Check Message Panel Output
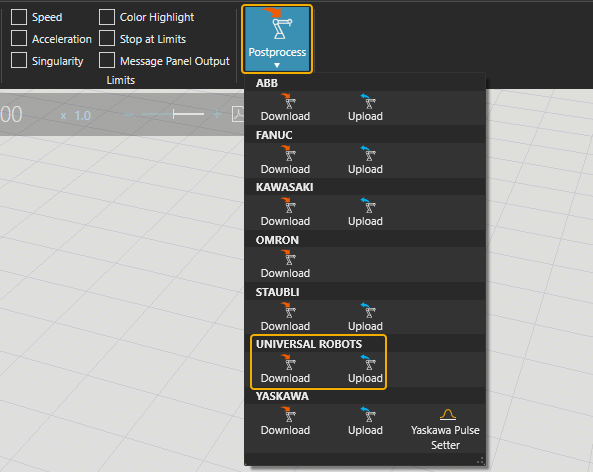Image resolution: width=593 pixels, height=472 pixels. click(107, 61)
